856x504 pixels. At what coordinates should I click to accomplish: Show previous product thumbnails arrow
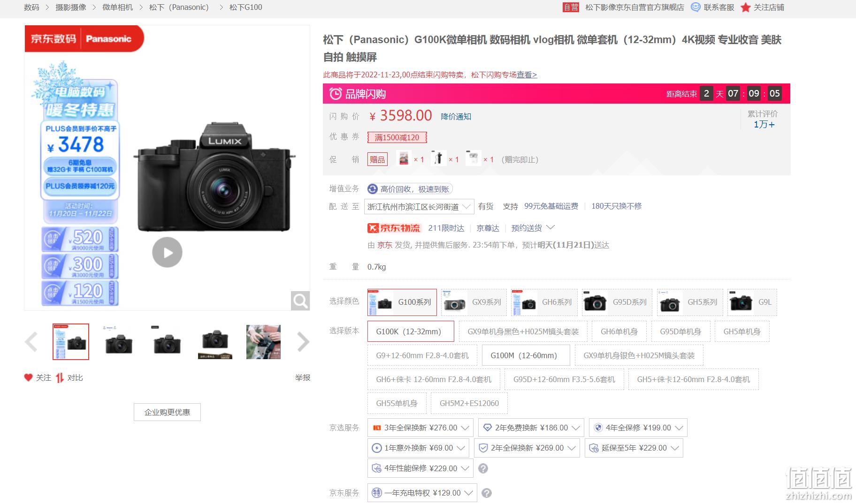[31, 342]
